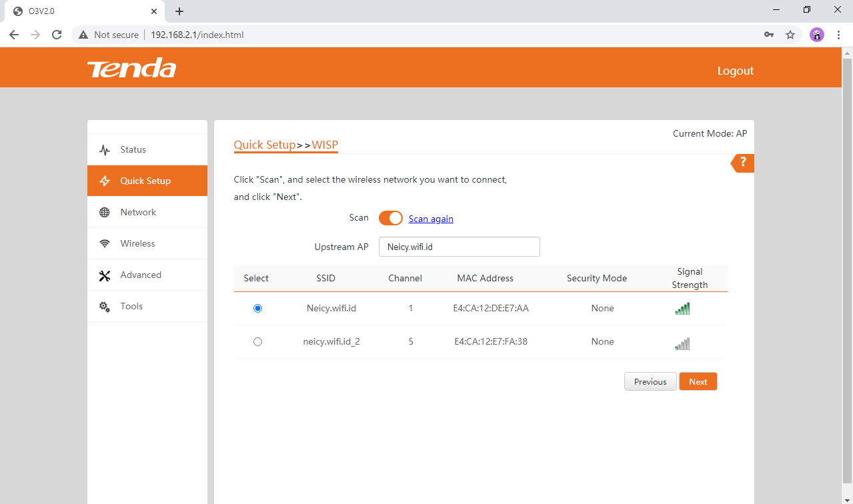Image resolution: width=853 pixels, height=504 pixels.
Task: Switch to the O3V2.0 browser tab
Action: coord(83,11)
